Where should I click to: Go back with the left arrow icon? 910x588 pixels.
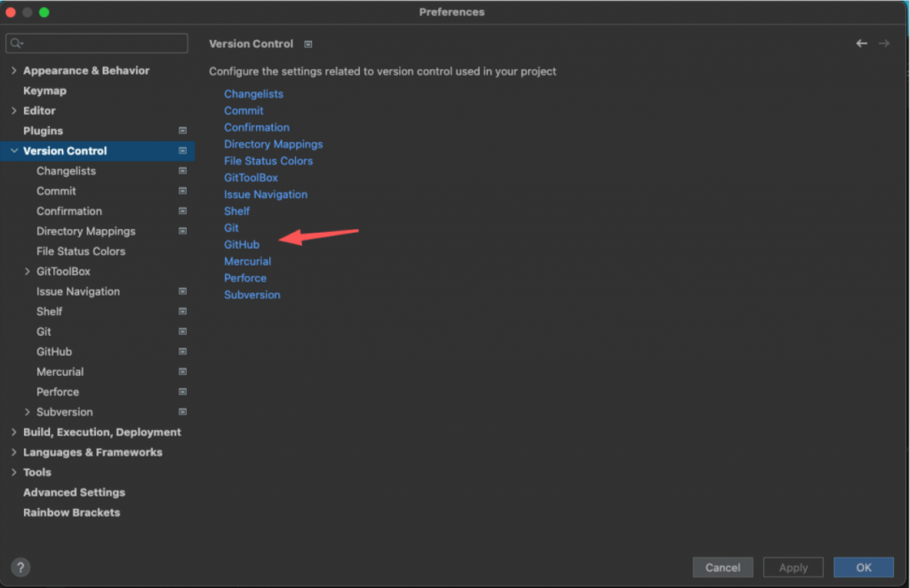(x=861, y=44)
